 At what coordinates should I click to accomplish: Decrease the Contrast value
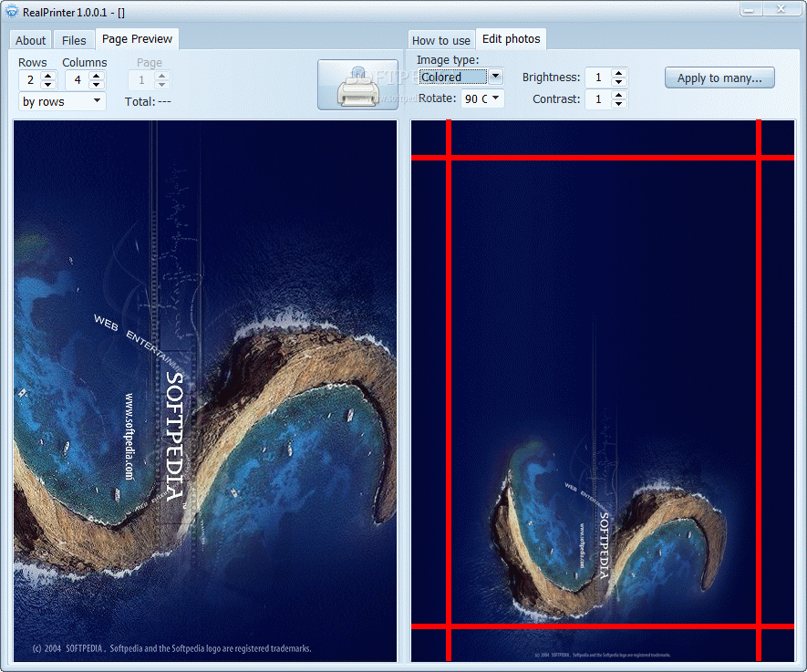point(619,103)
